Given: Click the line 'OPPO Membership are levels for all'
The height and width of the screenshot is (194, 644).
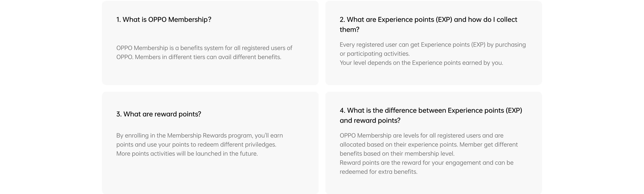Looking at the screenshot, I should coord(421,135).
